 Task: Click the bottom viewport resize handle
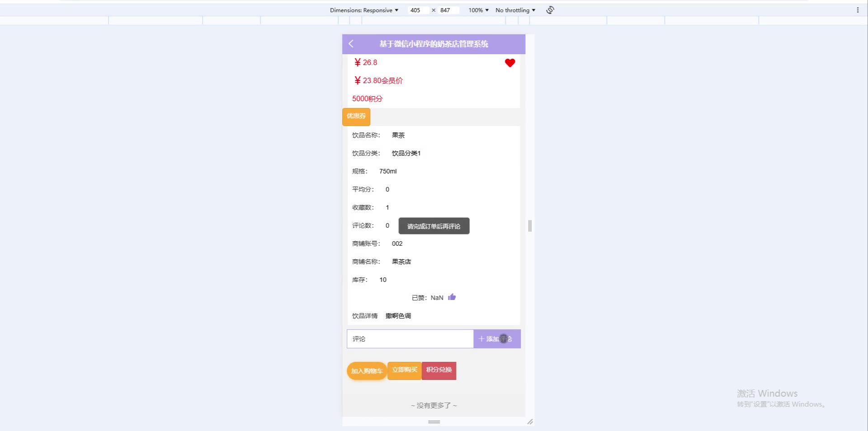click(x=434, y=422)
